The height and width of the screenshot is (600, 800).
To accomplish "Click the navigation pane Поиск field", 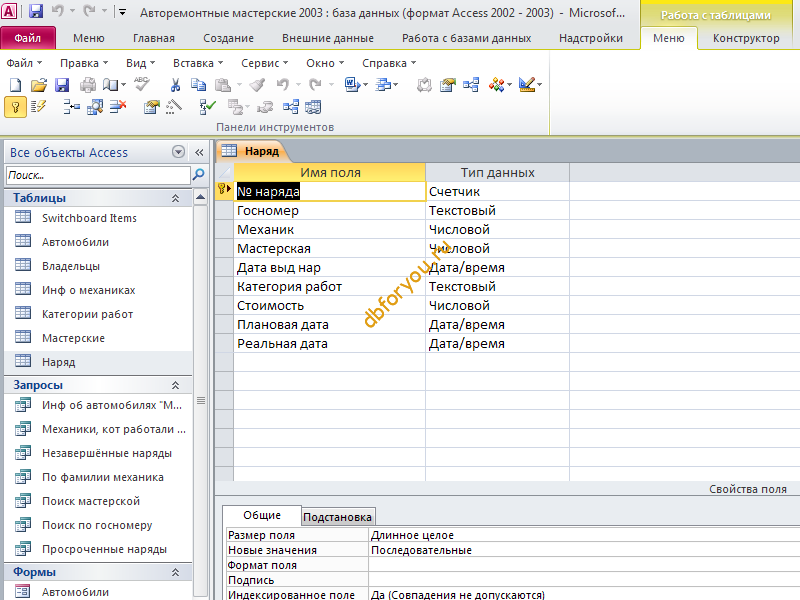I will click(98, 175).
